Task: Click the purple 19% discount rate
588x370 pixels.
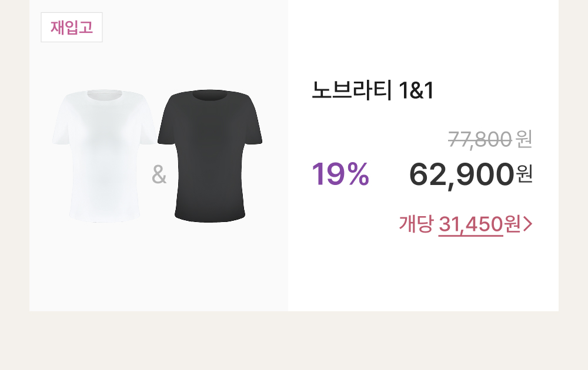Action: (340, 174)
